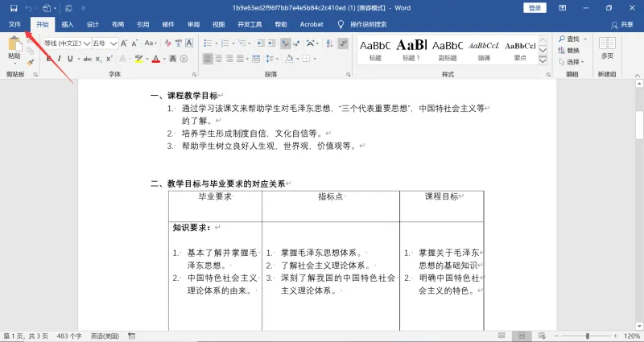Image resolution: width=644 pixels, height=342 pixels.
Task: Click the Sort A-Z icon
Action: pos(329,43)
